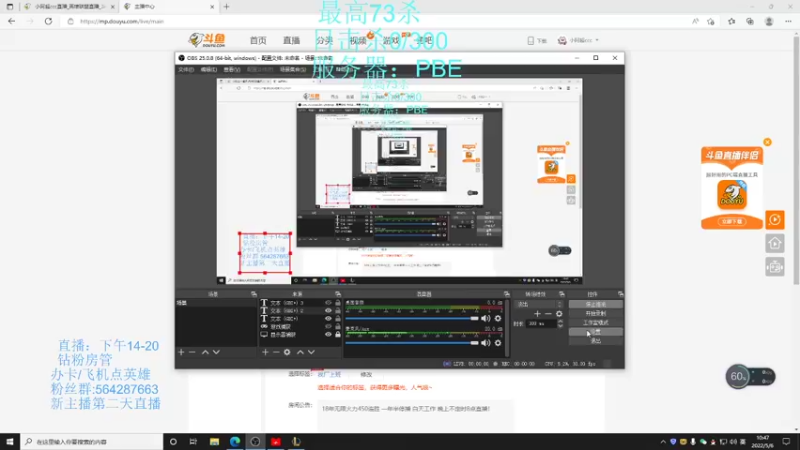Image resolution: width=800 pixels, height=450 pixels.
Task: Go to Douyu 首页 navigation tab
Action: tap(258, 40)
